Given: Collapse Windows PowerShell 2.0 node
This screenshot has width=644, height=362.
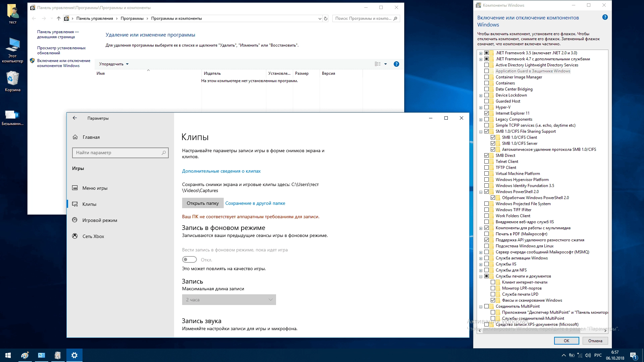Looking at the screenshot, I should point(481,192).
